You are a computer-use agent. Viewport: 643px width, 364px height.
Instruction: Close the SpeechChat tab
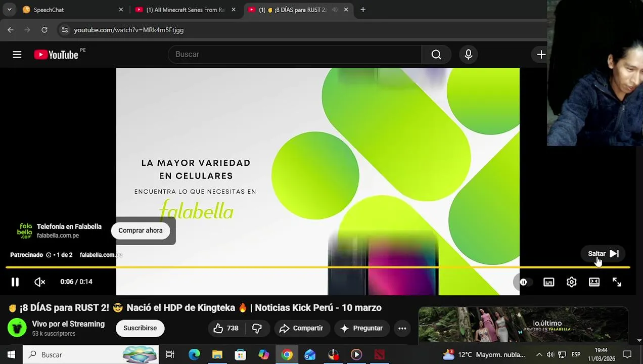[121, 10]
